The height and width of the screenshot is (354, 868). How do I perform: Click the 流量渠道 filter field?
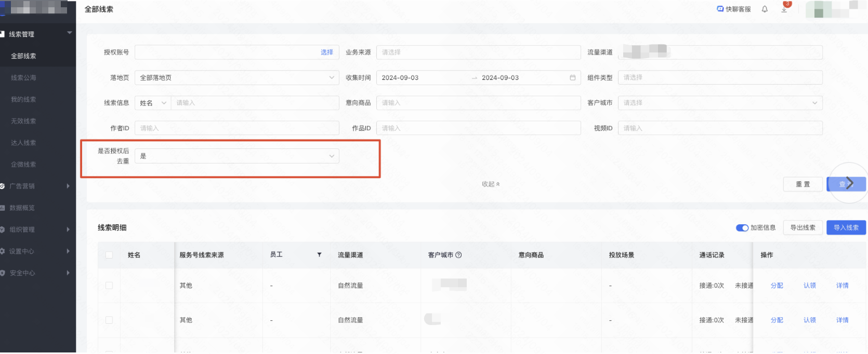pos(720,52)
